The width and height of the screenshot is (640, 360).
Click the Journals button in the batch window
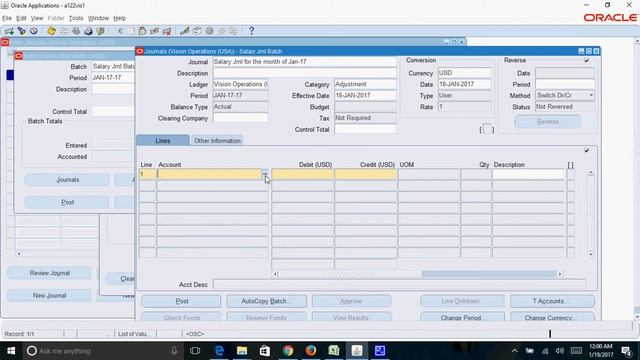coord(67,180)
